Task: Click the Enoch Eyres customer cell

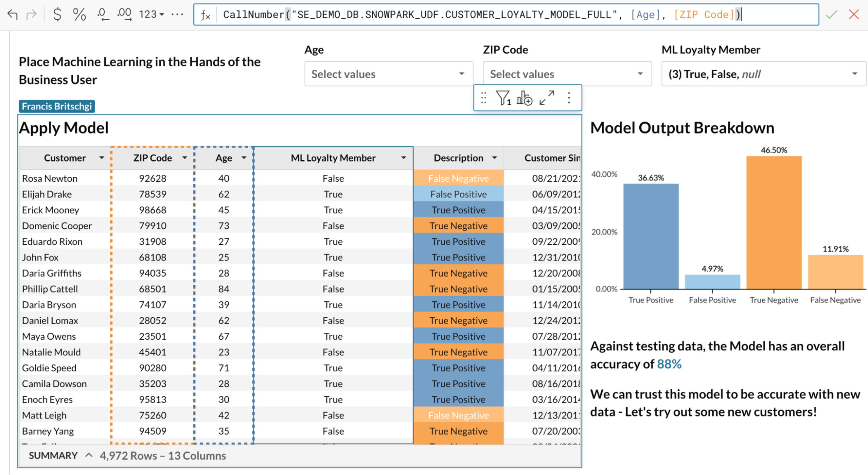Action: pyautogui.click(x=65, y=400)
